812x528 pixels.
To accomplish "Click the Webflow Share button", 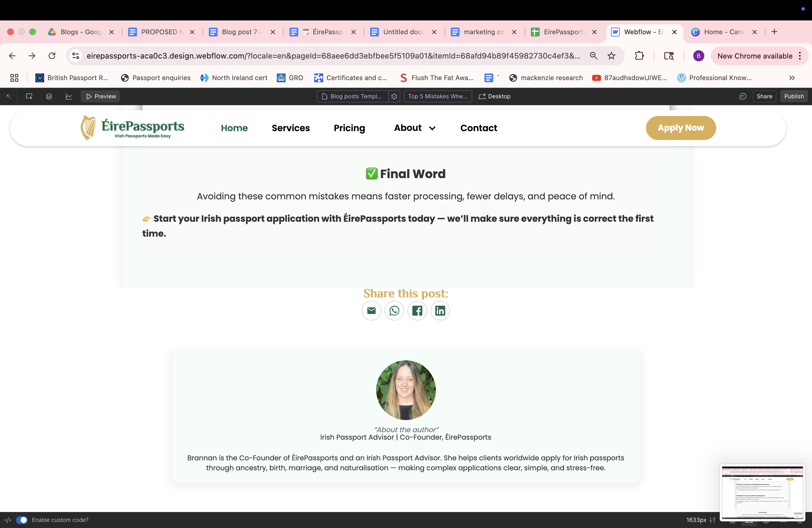I will [x=764, y=96].
